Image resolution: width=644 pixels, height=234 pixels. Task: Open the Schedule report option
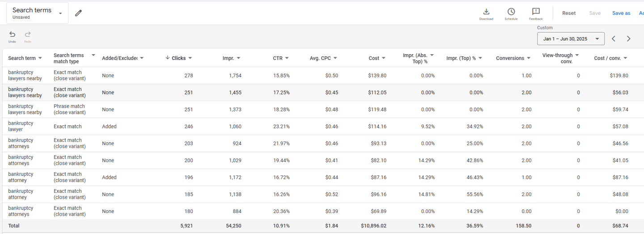pyautogui.click(x=511, y=13)
